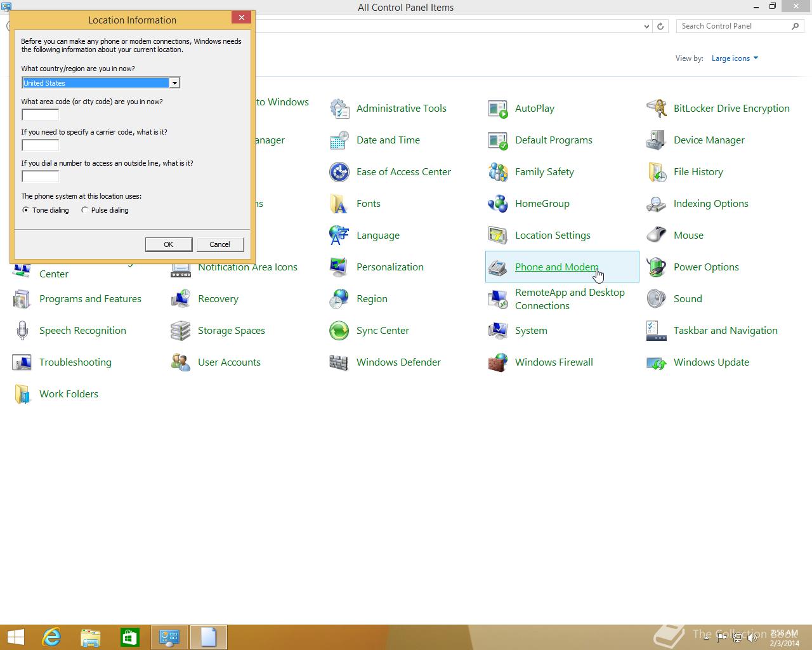
Task: Refresh the Control Panel view
Action: pyautogui.click(x=660, y=26)
